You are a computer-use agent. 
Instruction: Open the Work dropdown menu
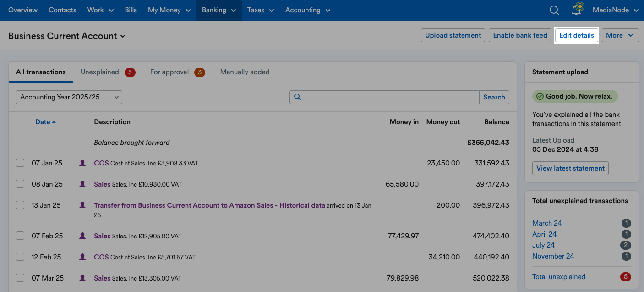(100, 10)
